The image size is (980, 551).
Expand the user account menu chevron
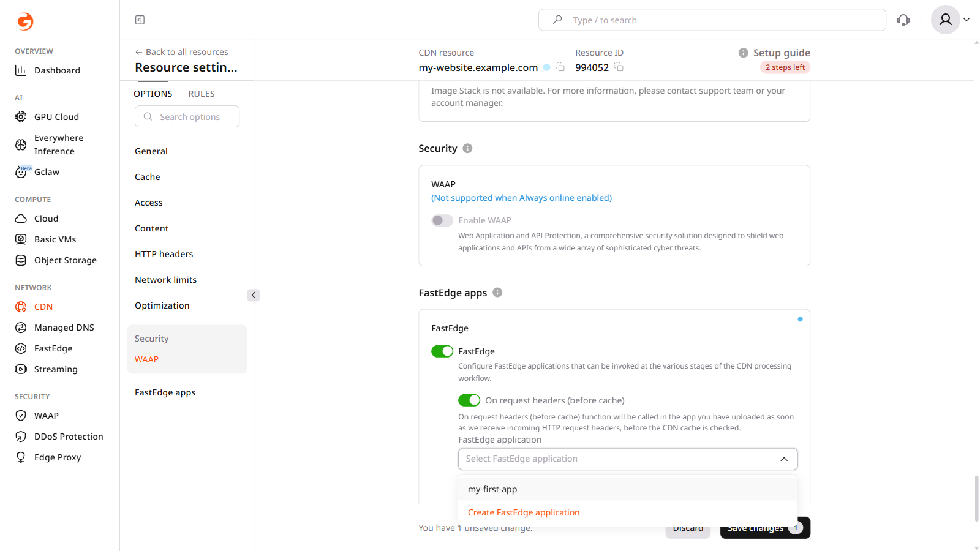(x=967, y=20)
